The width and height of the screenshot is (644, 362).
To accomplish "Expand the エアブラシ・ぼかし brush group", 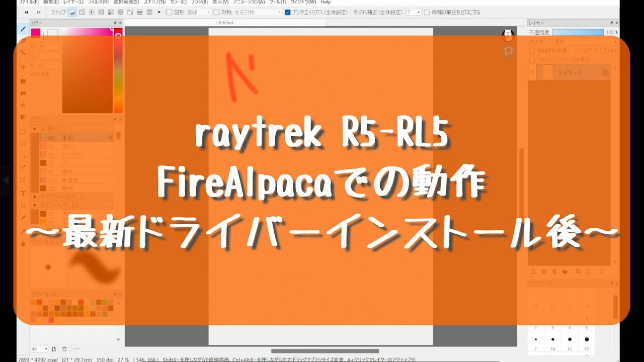I will (35, 197).
